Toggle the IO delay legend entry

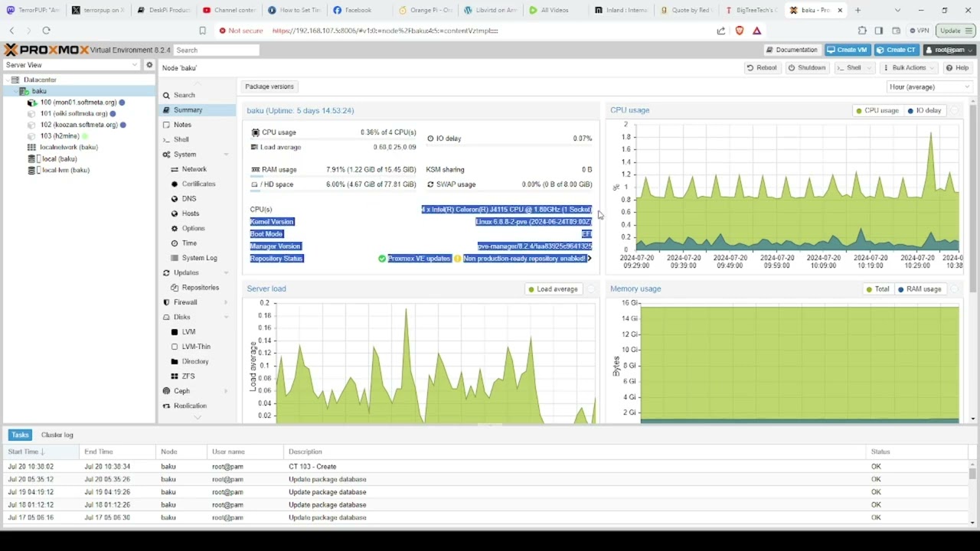[924, 110]
